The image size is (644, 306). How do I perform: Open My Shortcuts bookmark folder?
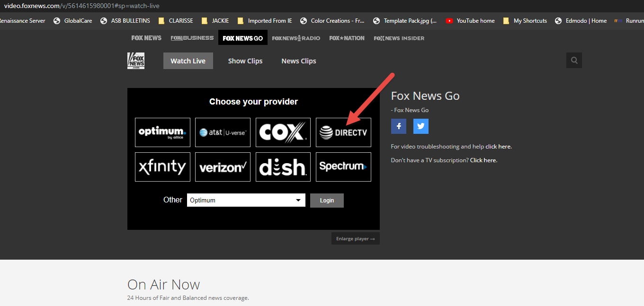pyautogui.click(x=525, y=21)
